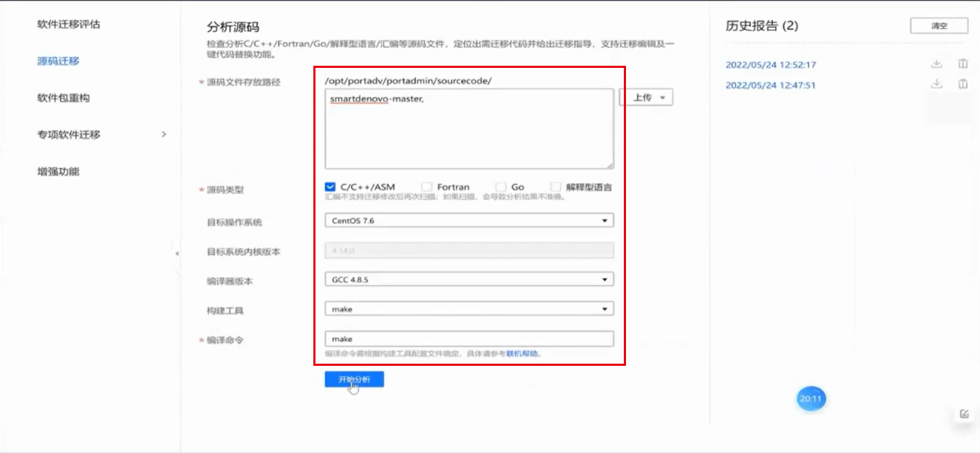The width and height of the screenshot is (980, 453).
Task: Click the 开始分析 button
Action: click(354, 379)
